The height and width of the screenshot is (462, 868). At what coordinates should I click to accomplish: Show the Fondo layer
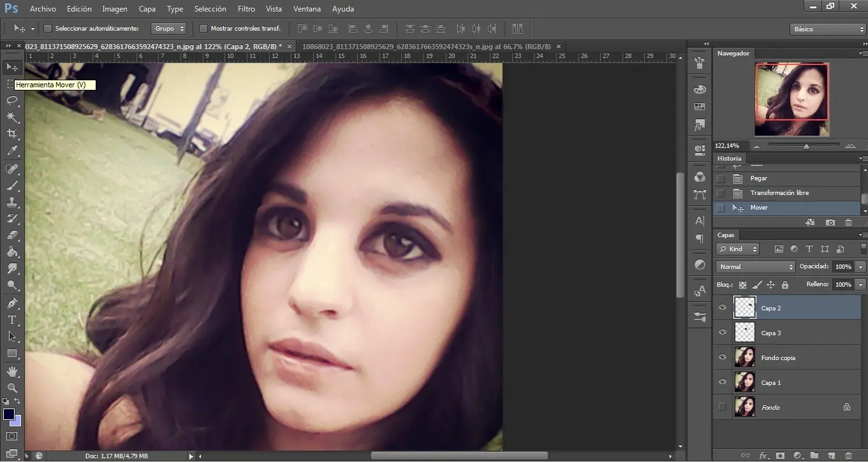(x=723, y=407)
